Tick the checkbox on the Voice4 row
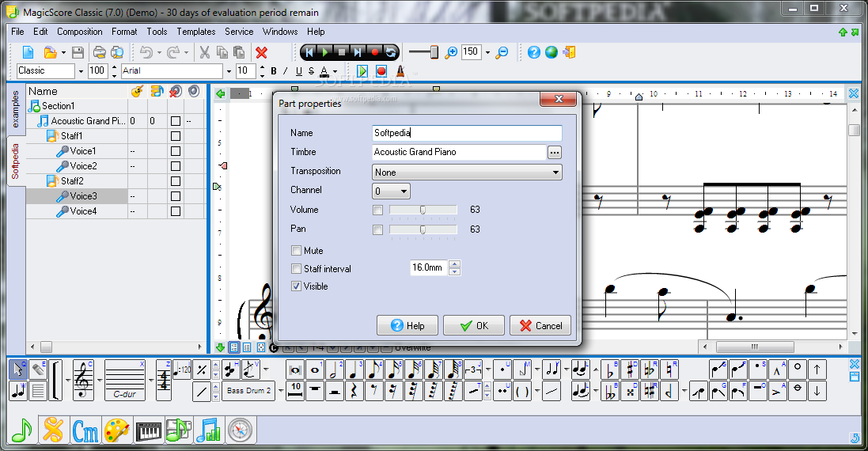 coord(176,211)
